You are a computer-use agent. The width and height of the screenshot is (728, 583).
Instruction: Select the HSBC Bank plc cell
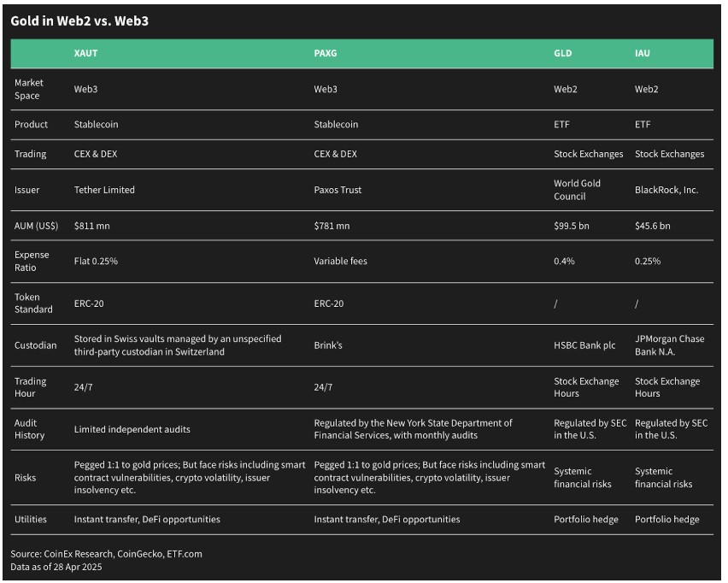tap(584, 345)
